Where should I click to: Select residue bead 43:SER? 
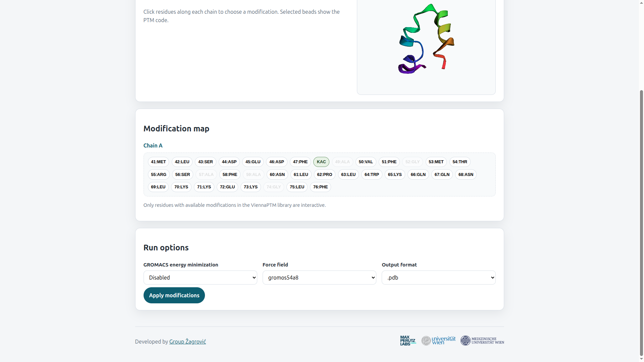tap(206, 162)
